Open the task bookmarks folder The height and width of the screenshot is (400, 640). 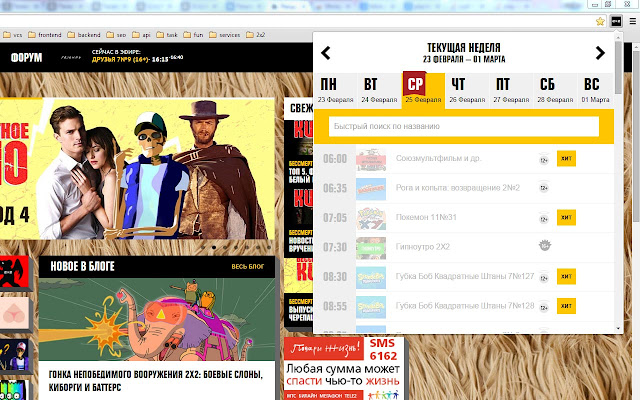pos(167,35)
